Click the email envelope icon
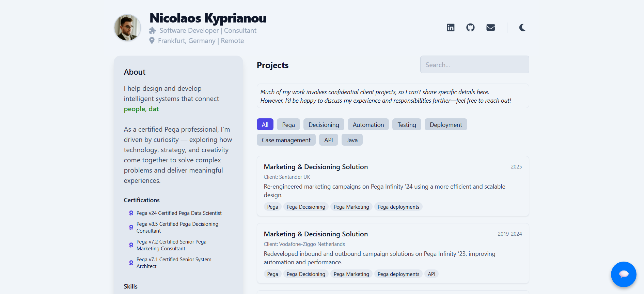This screenshot has width=644, height=294. click(490, 28)
